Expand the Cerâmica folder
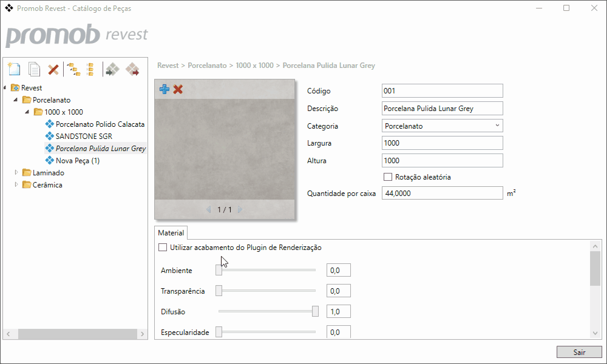 click(x=16, y=185)
